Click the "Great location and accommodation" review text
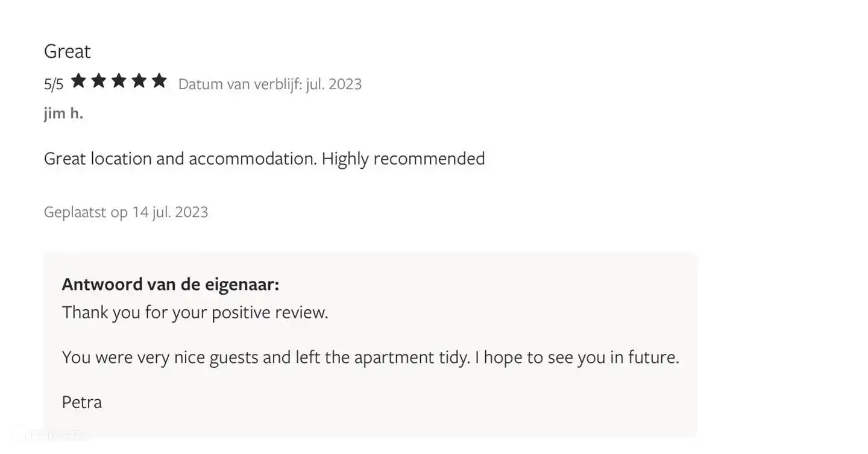 point(180,159)
